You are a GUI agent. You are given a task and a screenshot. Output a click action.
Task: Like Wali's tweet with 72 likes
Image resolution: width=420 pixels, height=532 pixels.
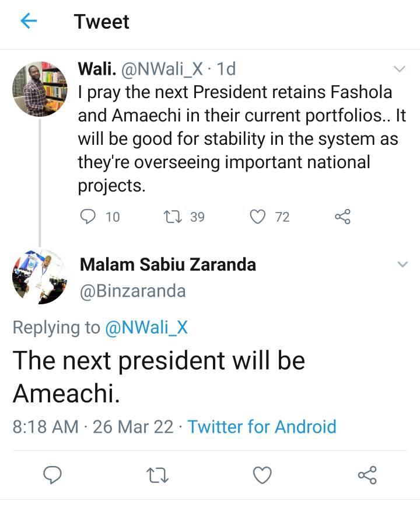pos(258,217)
